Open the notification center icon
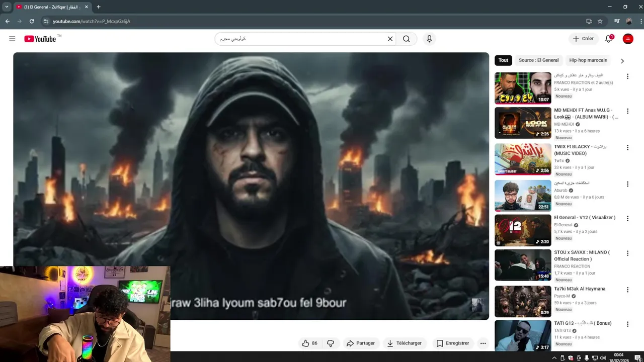The image size is (644, 362). (637, 358)
